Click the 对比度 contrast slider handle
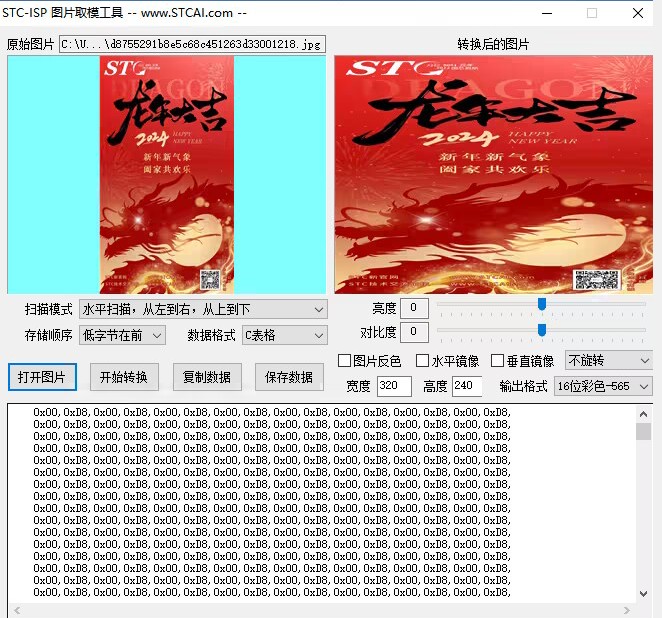Viewport: 662px width, 618px height. (x=542, y=330)
